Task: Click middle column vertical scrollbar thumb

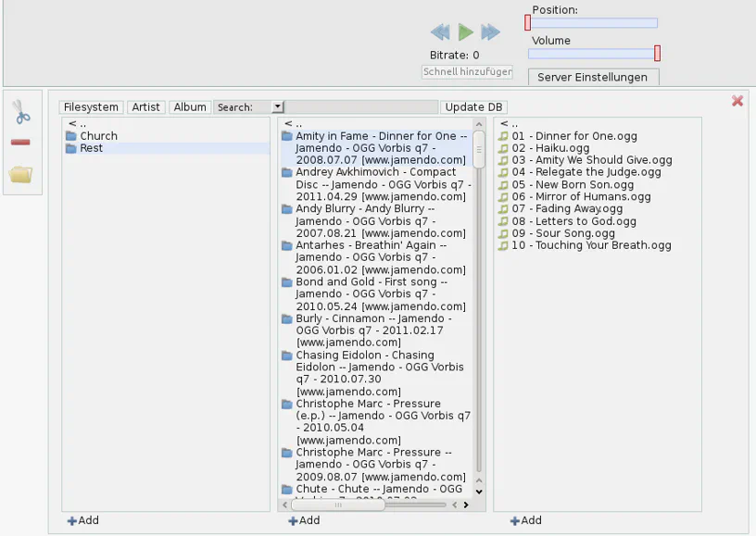Action: [479, 150]
